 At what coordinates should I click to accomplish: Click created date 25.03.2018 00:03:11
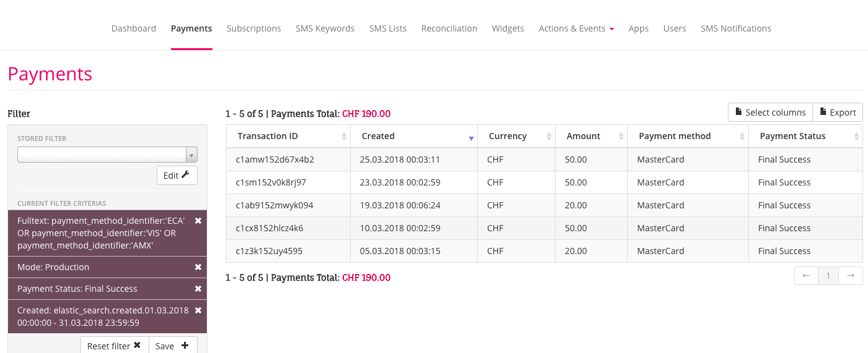pyautogui.click(x=400, y=159)
